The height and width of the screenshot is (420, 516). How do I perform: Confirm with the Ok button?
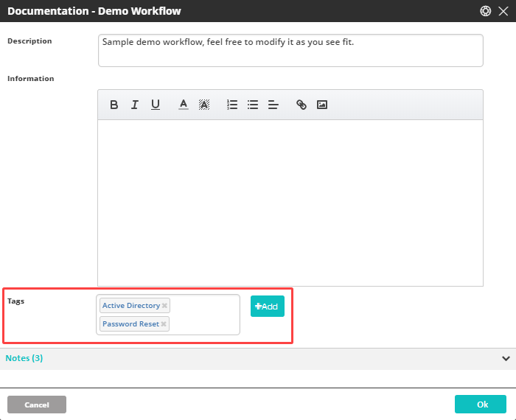coord(481,405)
